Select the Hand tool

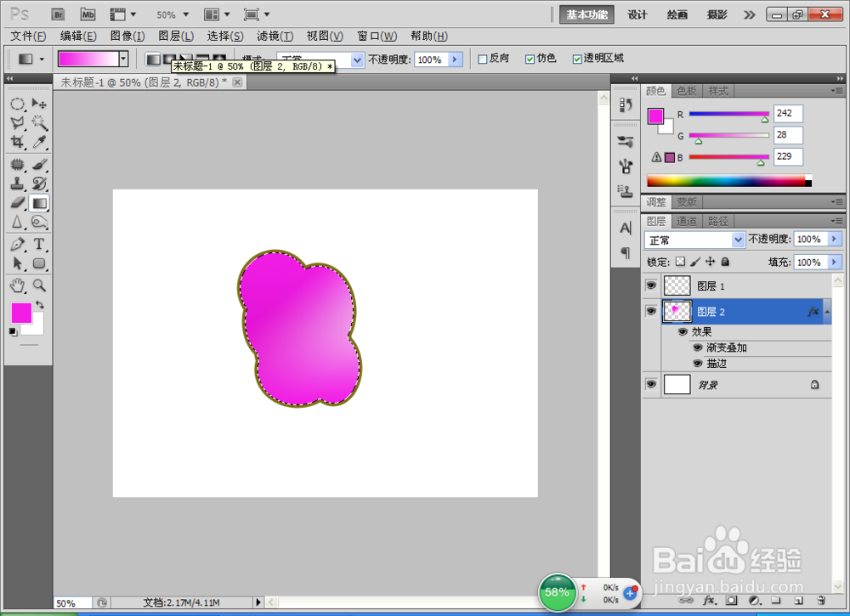17,285
